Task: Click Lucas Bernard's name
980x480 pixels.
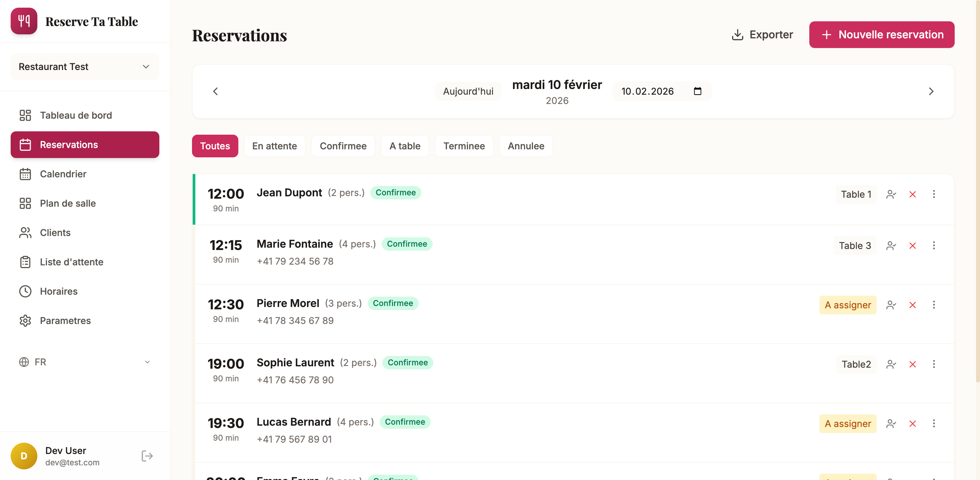Action: 294,422
